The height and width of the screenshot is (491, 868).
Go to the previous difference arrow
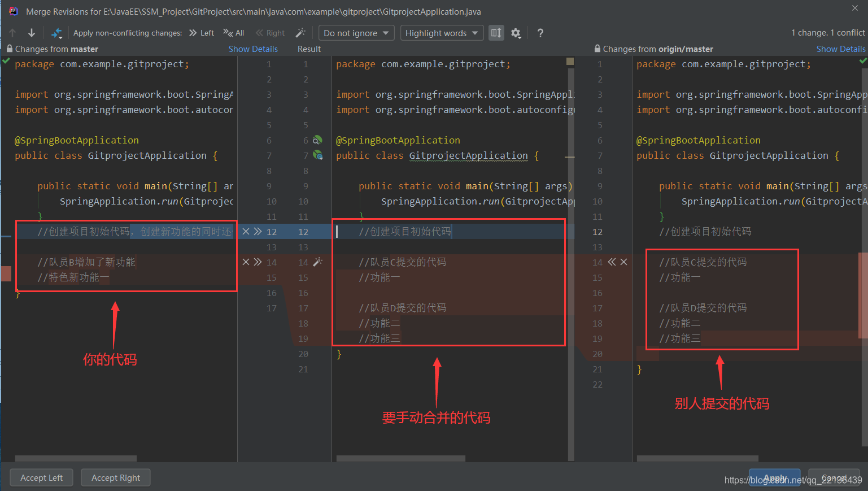[x=13, y=33]
